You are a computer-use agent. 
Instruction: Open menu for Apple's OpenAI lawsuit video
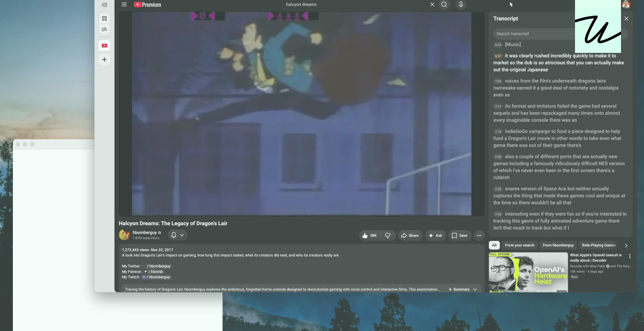[x=630, y=256]
